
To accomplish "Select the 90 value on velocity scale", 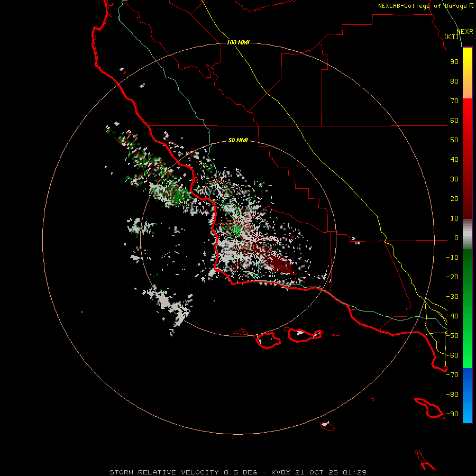I will coord(454,62).
